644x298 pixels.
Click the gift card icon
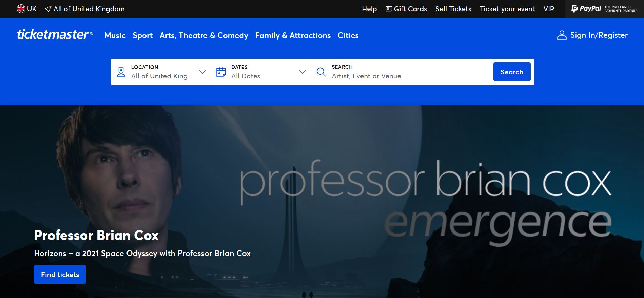389,9
